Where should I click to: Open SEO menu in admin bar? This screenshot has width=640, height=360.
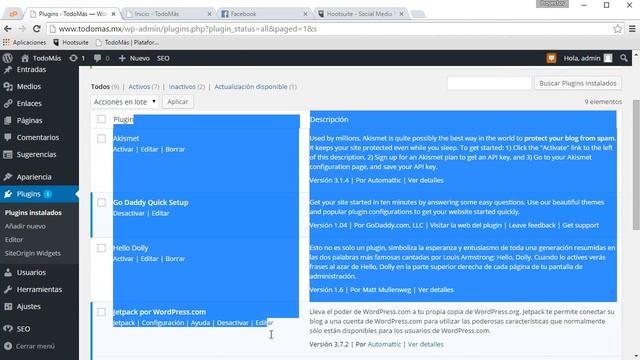coord(163,58)
